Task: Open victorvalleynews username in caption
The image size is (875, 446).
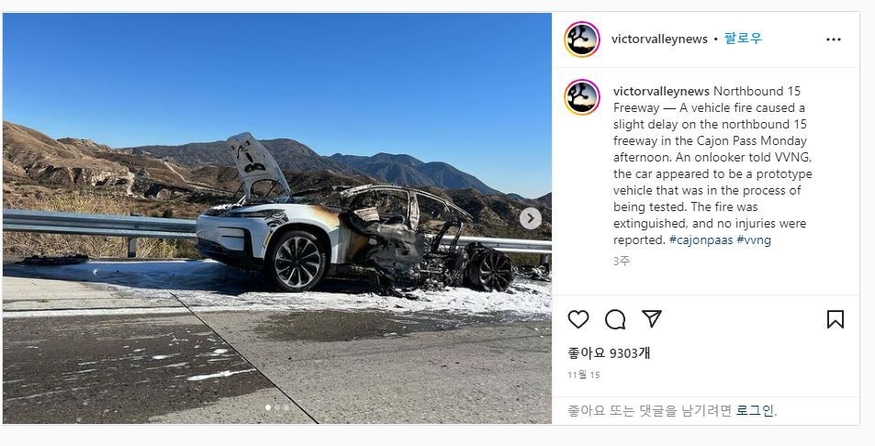Action: point(661,91)
